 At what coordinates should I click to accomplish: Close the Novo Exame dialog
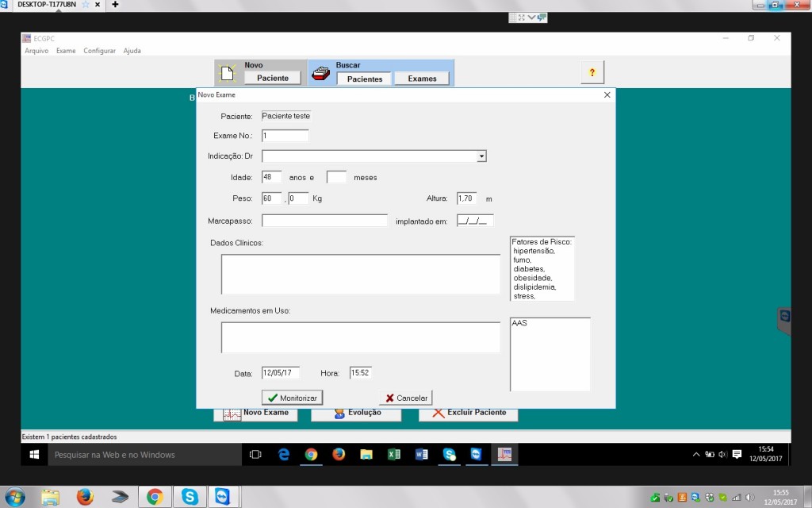[607, 95]
